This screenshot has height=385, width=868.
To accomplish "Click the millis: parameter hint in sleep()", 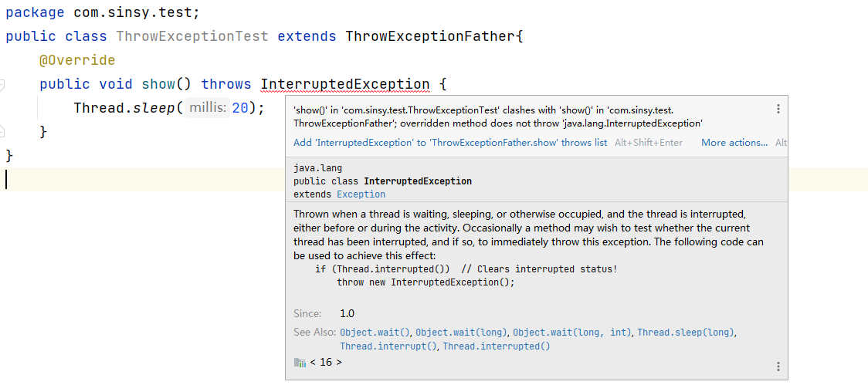I will tap(207, 109).
